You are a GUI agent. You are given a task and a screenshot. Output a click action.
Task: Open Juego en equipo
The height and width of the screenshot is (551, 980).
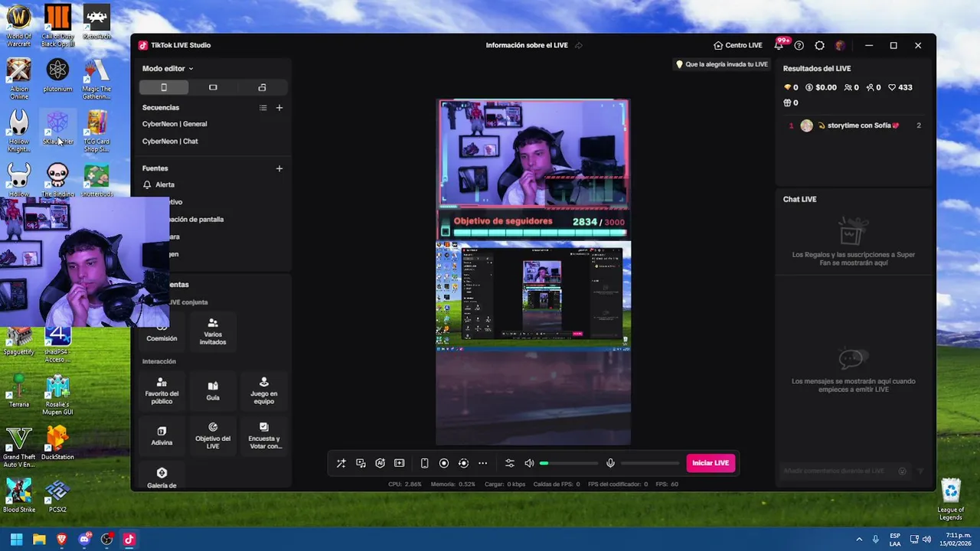point(264,391)
